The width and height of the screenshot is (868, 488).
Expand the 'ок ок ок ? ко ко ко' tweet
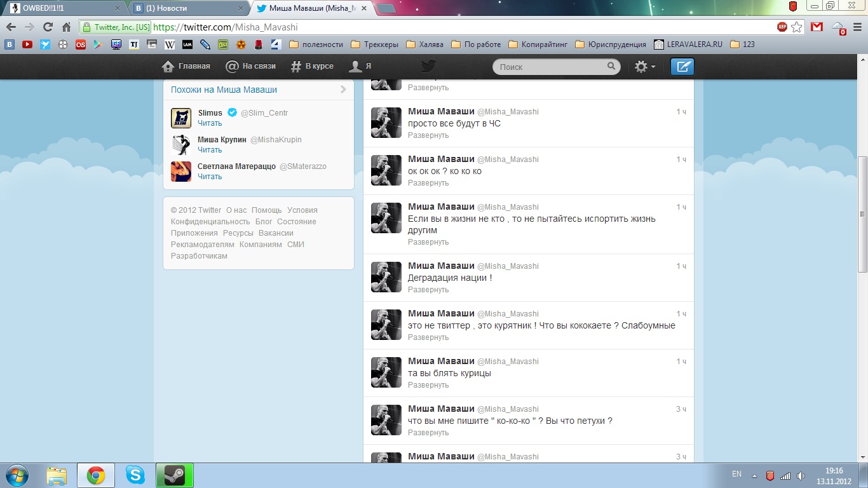point(428,183)
